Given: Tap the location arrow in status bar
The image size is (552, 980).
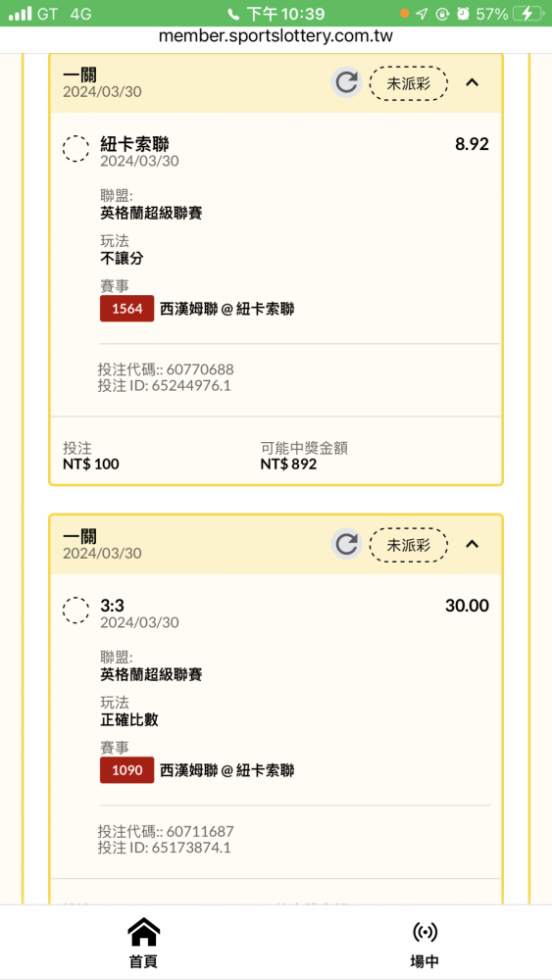Looking at the screenshot, I should [x=423, y=14].
